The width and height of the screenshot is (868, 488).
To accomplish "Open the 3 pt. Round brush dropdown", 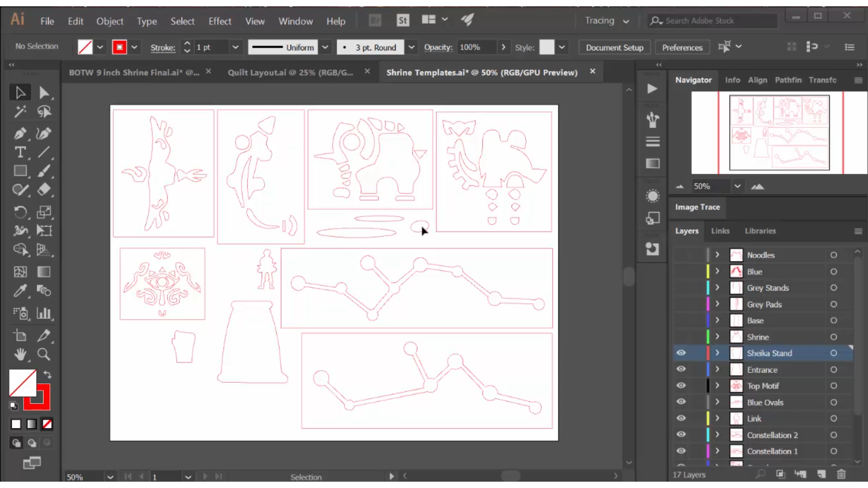I will point(411,47).
